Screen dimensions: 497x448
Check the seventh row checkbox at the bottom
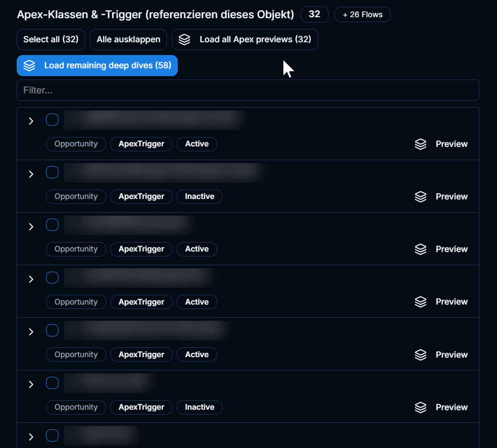[52, 436]
